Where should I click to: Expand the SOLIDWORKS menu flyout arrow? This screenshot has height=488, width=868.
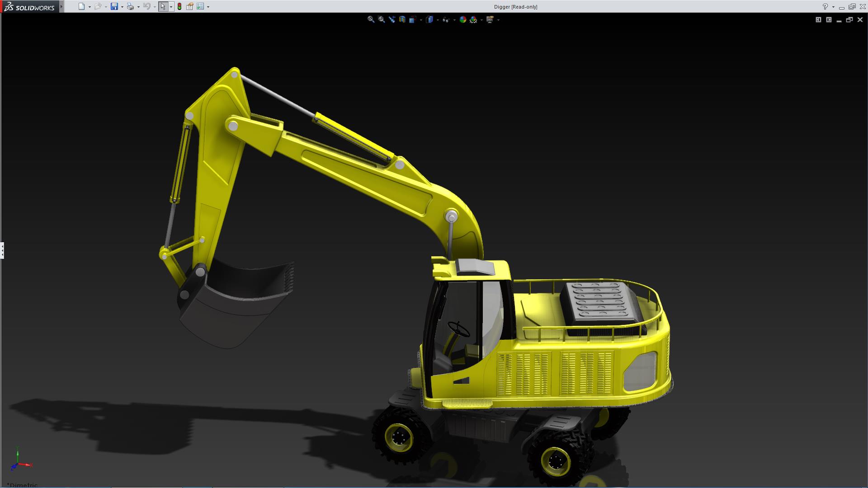coord(61,7)
